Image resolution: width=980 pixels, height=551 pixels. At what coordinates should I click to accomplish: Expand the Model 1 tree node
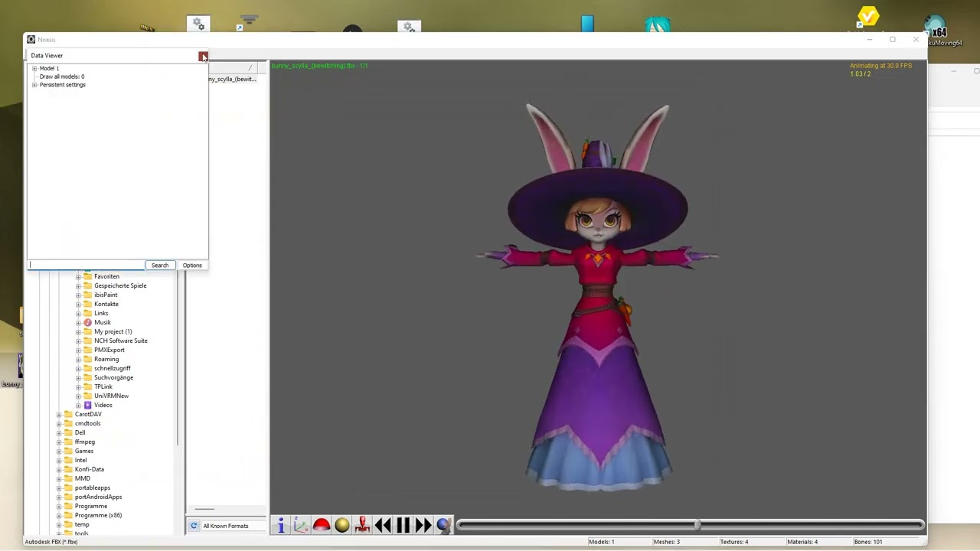coord(34,68)
